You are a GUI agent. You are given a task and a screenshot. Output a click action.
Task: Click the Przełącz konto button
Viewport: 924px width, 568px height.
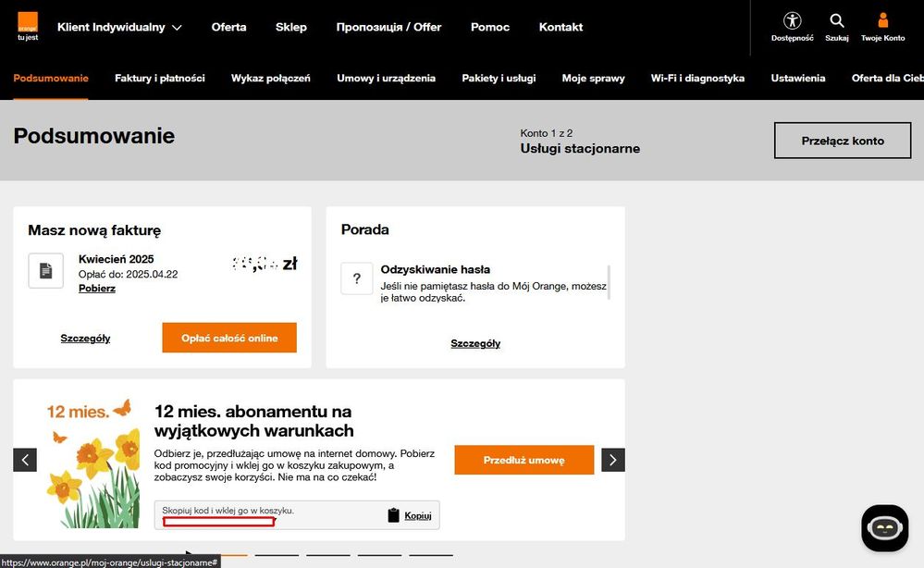[843, 141]
